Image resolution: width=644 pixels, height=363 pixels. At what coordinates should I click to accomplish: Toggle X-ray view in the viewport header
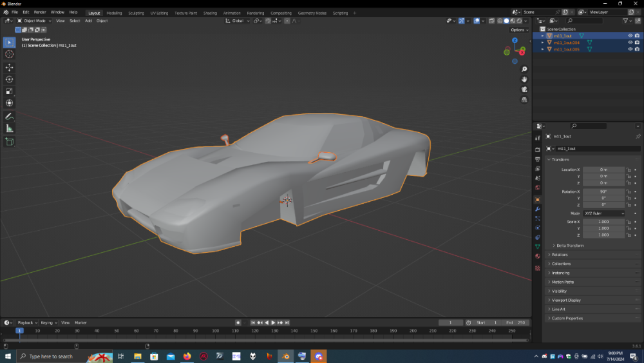click(x=491, y=21)
